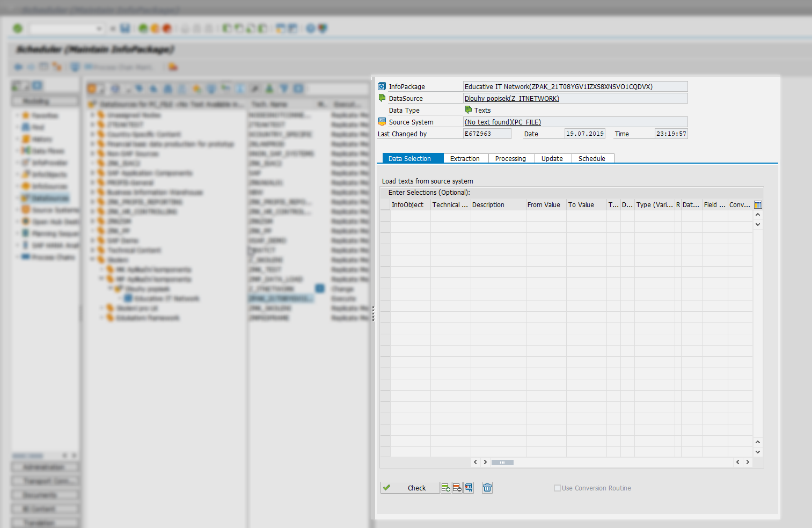Click the Date field showing 19.07.2019

coord(585,133)
